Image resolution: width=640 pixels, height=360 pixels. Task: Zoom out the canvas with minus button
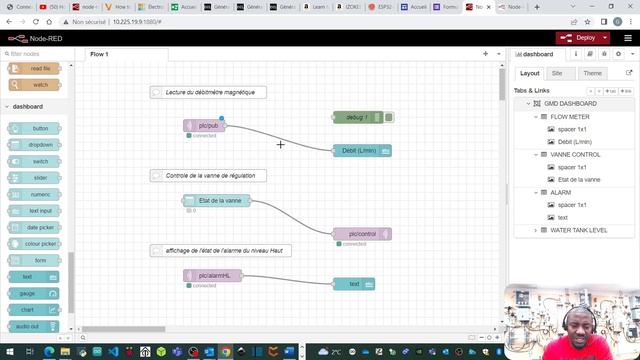coord(481,338)
